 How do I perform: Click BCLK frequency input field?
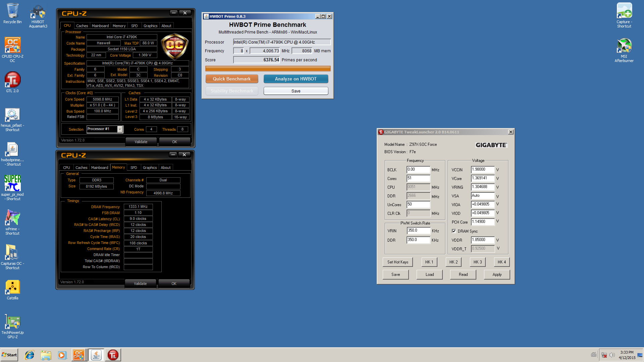pos(418,170)
